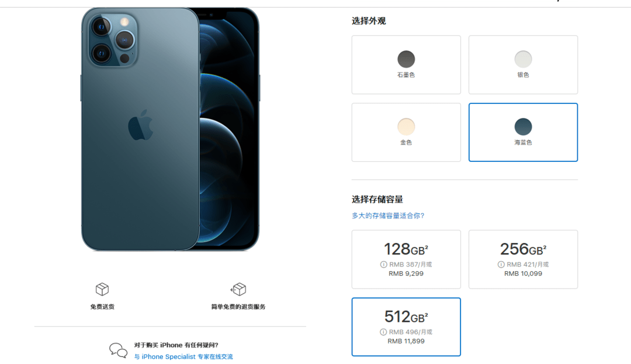Click the 免费送货 label
Image resolution: width=631 pixels, height=364 pixels.
[102, 307]
